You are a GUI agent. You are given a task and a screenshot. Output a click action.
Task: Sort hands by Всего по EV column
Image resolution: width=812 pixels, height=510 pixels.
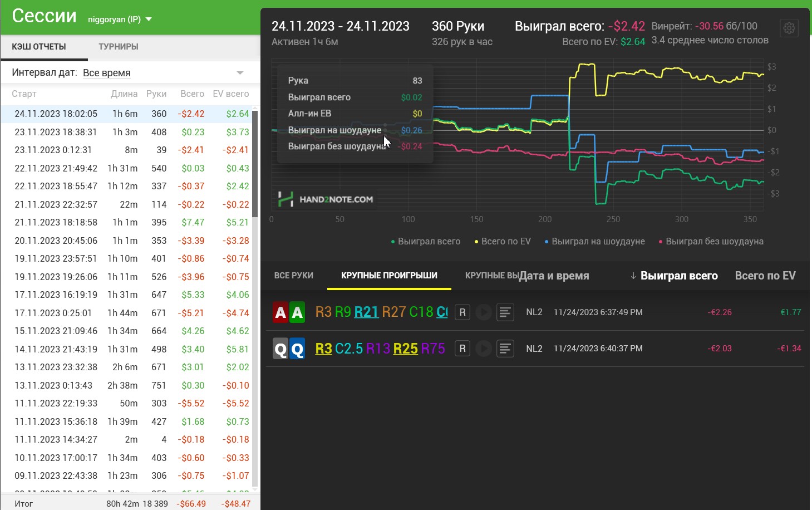(765, 276)
